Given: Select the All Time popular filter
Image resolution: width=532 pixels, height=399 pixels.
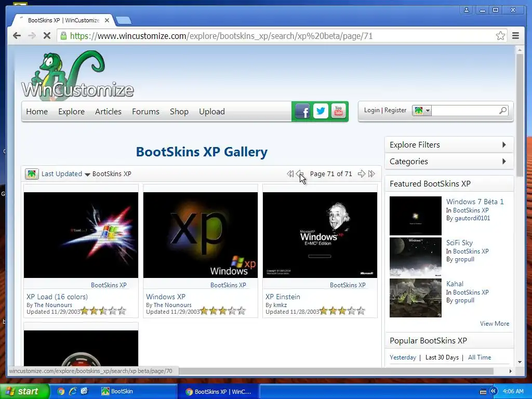Looking at the screenshot, I should [x=480, y=357].
